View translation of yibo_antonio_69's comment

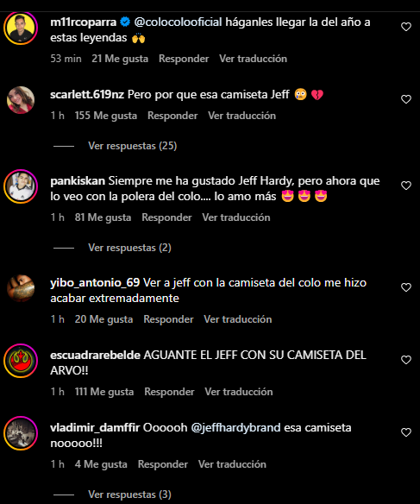click(x=238, y=319)
